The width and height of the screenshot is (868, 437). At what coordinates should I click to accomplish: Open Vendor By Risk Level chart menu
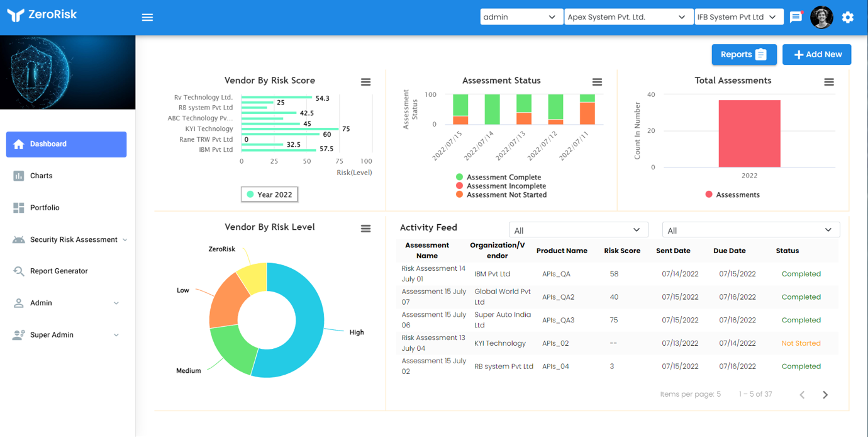click(x=365, y=229)
